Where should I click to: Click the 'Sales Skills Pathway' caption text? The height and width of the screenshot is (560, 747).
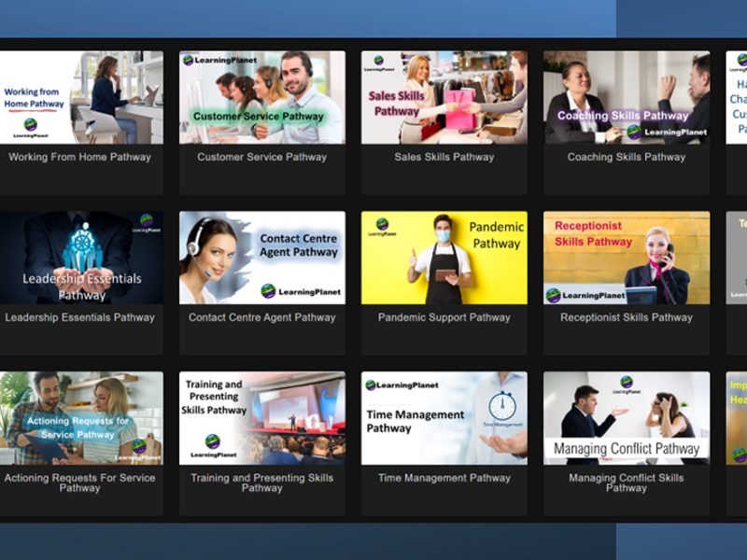point(444,157)
